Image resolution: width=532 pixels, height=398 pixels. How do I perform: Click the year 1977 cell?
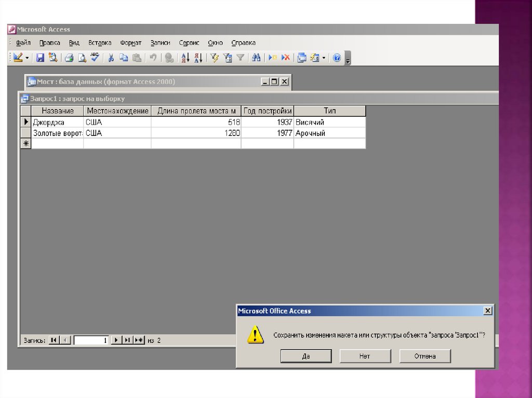click(x=268, y=133)
